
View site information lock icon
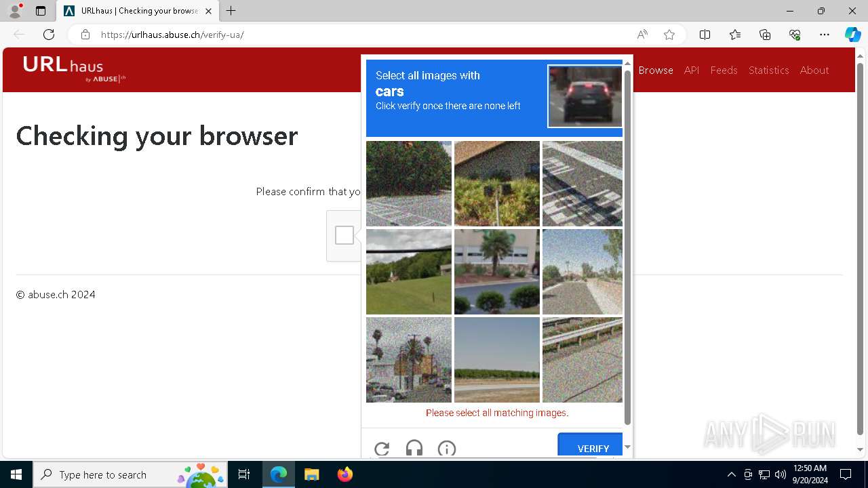(x=85, y=35)
